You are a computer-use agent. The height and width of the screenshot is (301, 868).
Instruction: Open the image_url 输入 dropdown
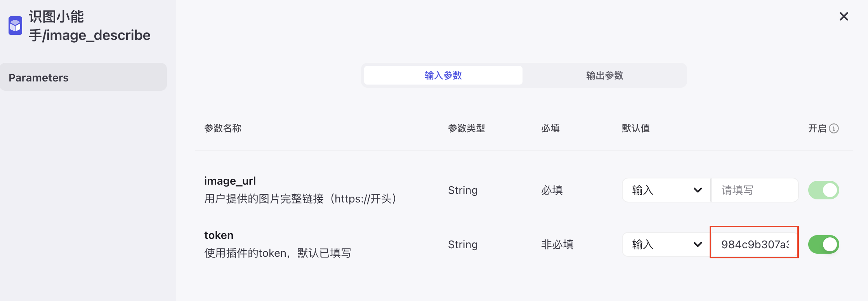click(666, 190)
